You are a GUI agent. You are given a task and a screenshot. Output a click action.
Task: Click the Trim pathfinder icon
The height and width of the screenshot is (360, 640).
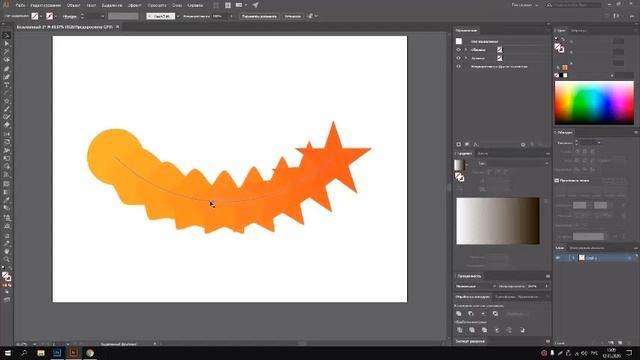pos(472,330)
